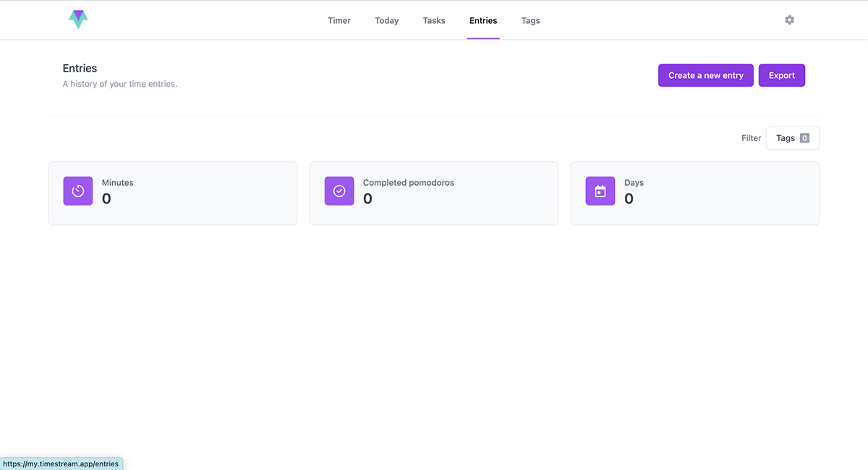Viewport: 868px width, 470px height.
Task: Click the zero count badge beside Tags
Action: 804,137
